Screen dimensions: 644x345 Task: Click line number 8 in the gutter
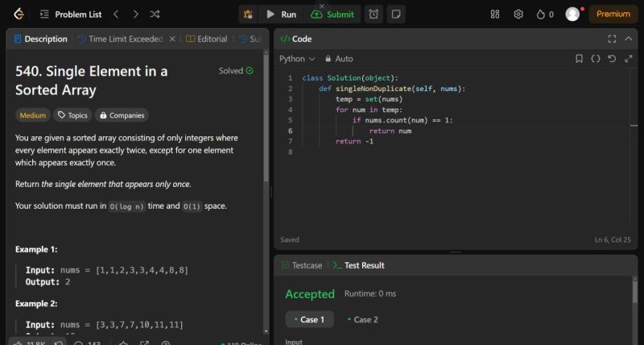click(x=291, y=152)
